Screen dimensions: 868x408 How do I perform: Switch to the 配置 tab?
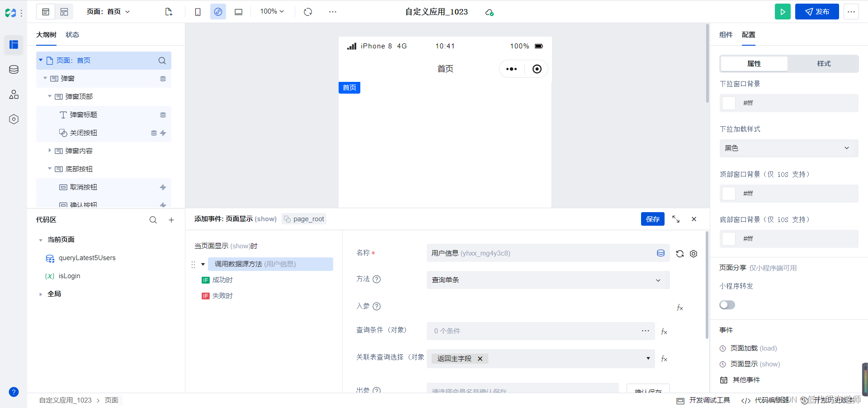(x=748, y=35)
